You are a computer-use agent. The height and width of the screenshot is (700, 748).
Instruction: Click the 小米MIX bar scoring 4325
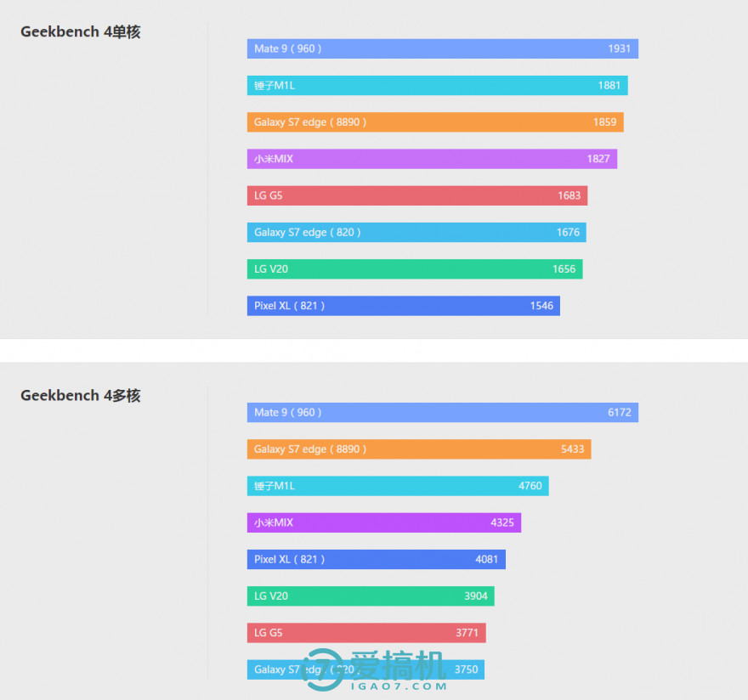tap(383, 522)
